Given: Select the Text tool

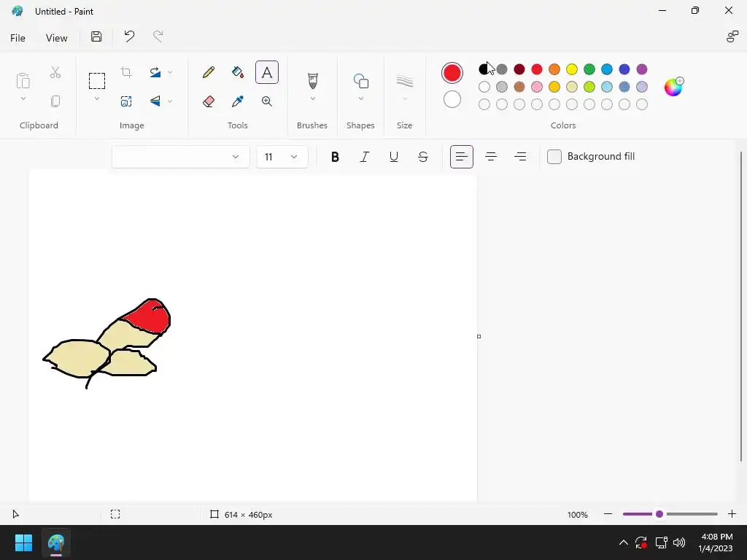Looking at the screenshot, I should click(x=267, y=72).
